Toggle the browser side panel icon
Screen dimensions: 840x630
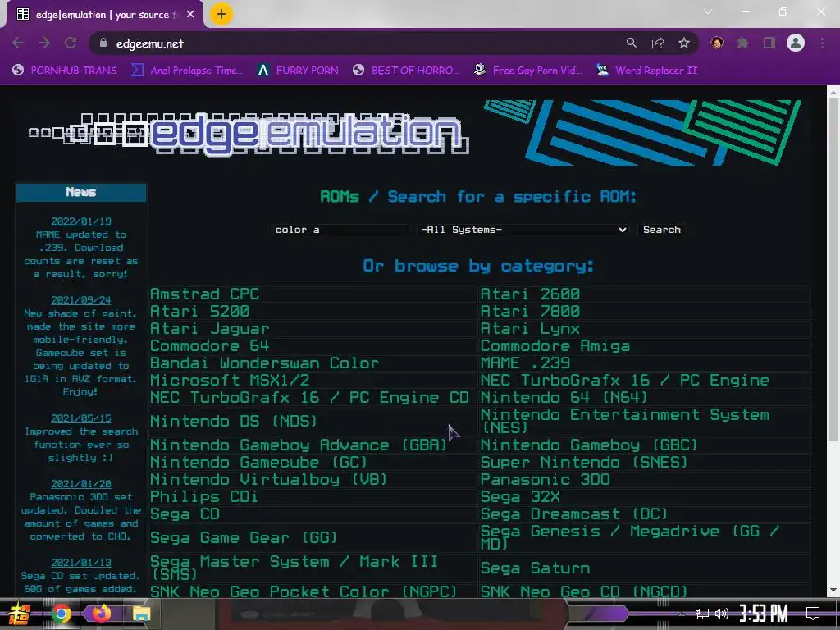tap(769, 43)
